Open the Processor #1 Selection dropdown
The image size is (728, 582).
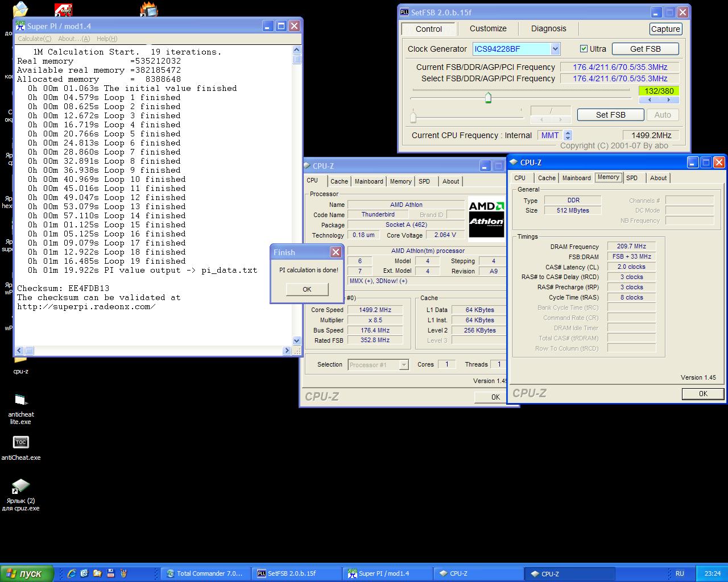click(x=404, y=365)
